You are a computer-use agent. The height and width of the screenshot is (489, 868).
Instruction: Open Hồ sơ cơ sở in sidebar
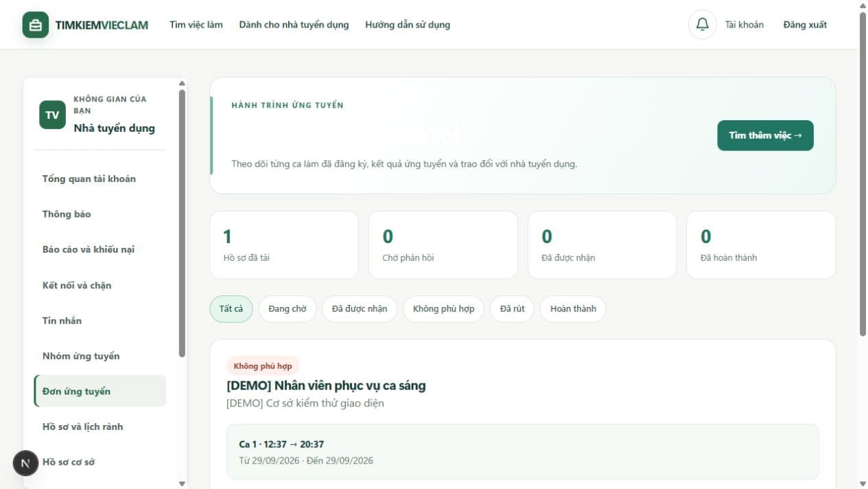click(100, 462)
